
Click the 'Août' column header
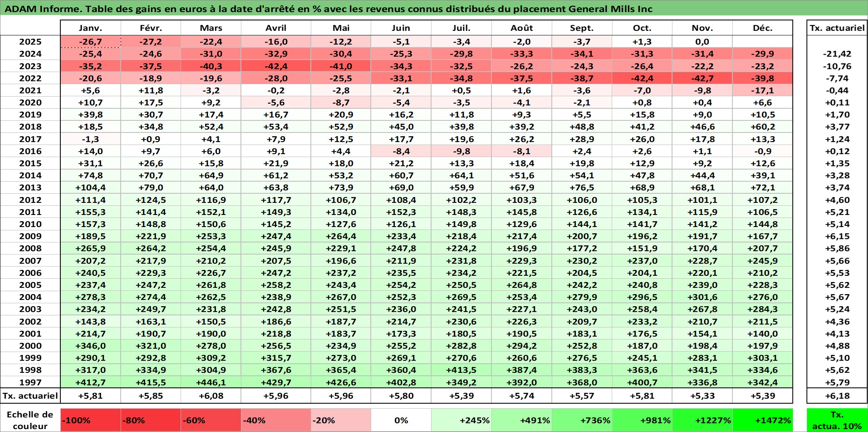click(522, 28)
